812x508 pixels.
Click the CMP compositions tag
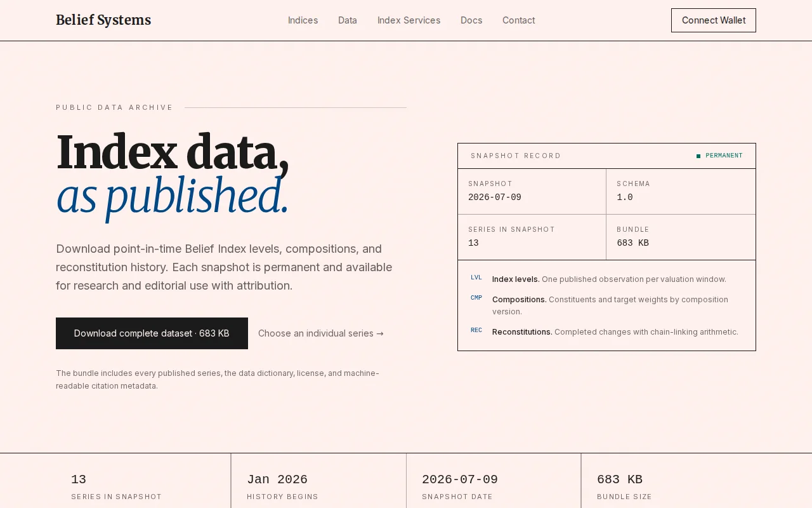pos(476,298)
